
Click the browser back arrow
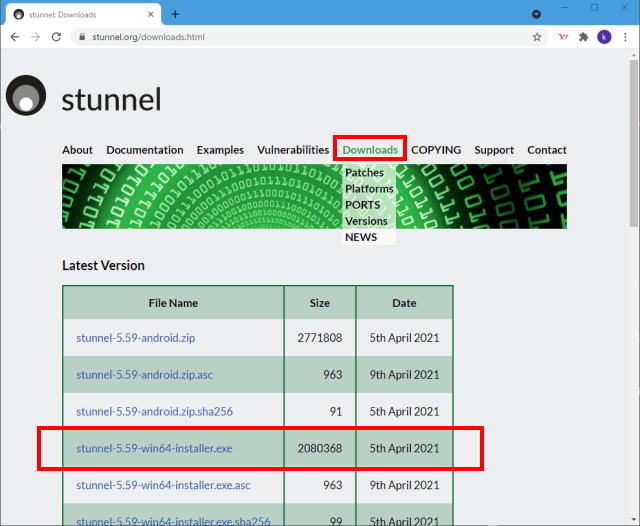tap(12, 37)
